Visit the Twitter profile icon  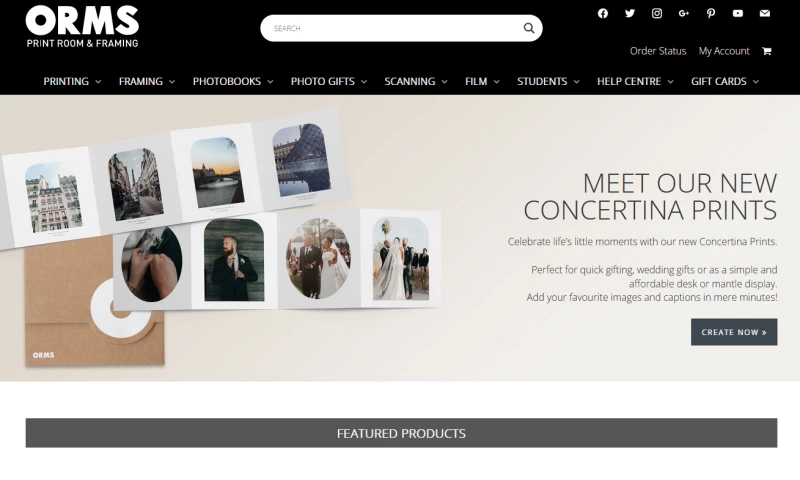[630, 13]
